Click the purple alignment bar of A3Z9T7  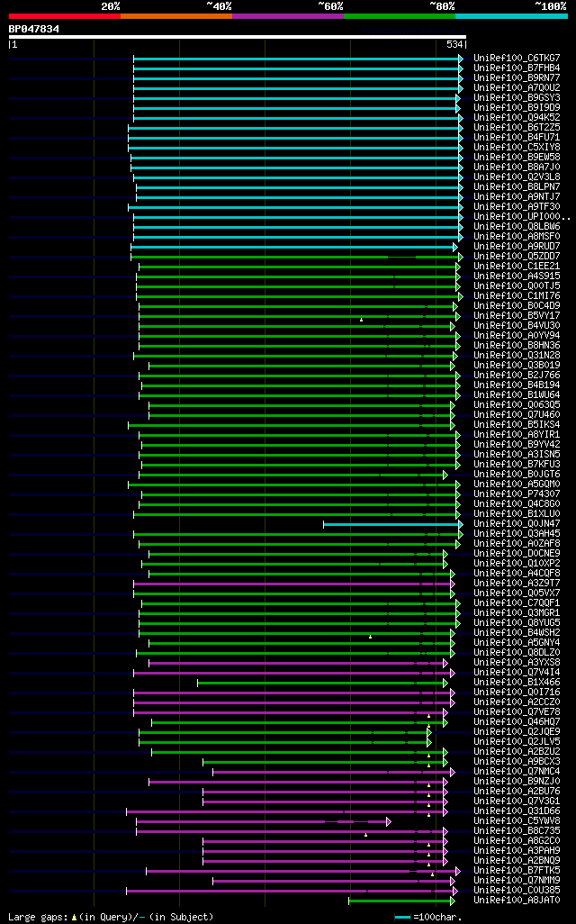(x=294, y=584)
